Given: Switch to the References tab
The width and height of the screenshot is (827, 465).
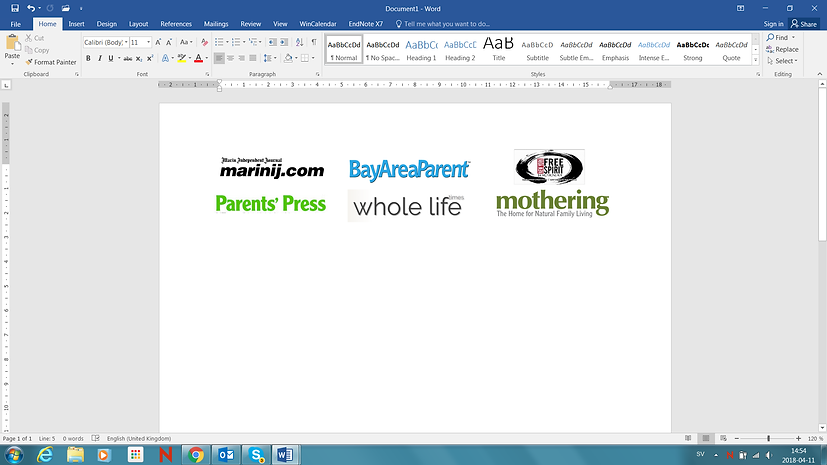Looking at the screenshot, I should coord(176,24).
